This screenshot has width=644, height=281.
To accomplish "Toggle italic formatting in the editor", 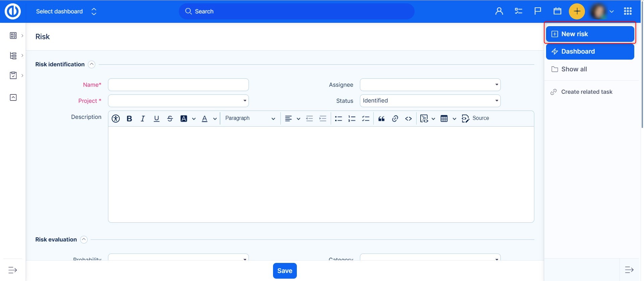I will 143,119.
